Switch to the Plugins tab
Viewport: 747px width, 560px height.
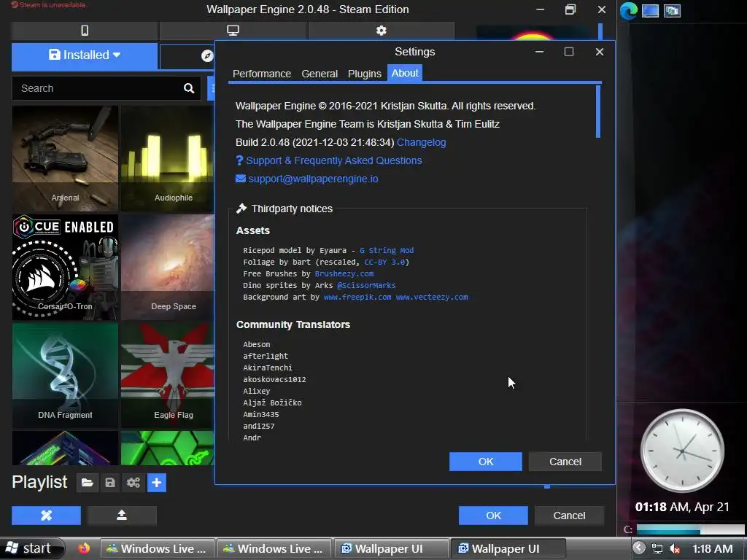coord(365,74)
